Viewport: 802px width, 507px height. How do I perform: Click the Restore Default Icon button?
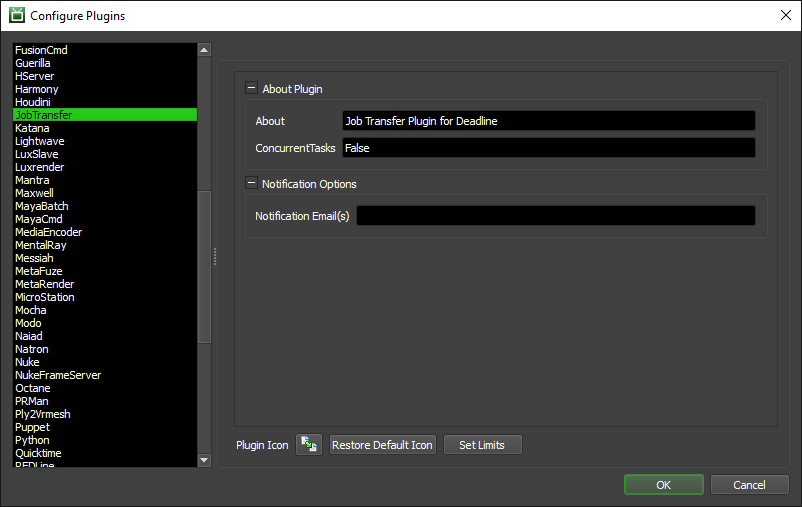point(382,445)
